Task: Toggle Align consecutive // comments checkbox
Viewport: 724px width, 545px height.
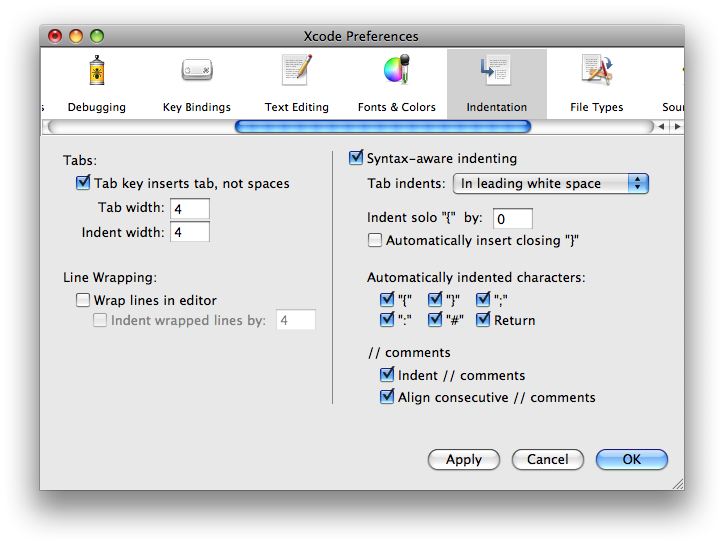Action: [387, 397]
